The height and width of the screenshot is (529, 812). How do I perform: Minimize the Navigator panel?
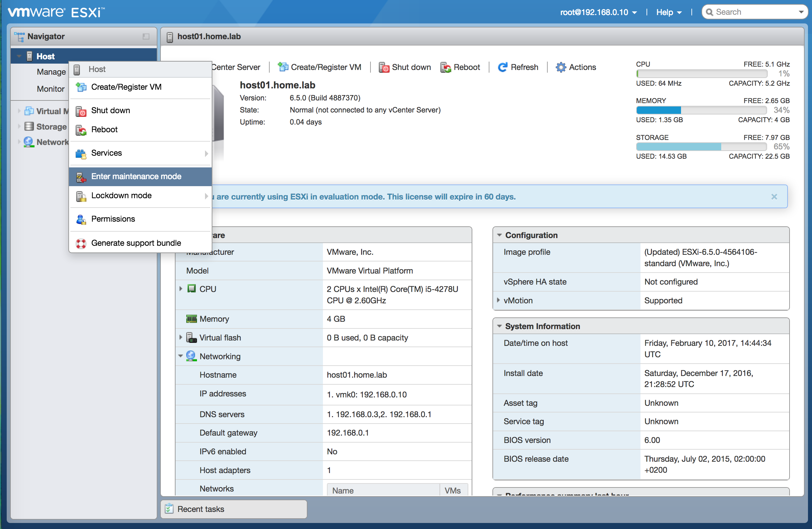tap(146, 36)
